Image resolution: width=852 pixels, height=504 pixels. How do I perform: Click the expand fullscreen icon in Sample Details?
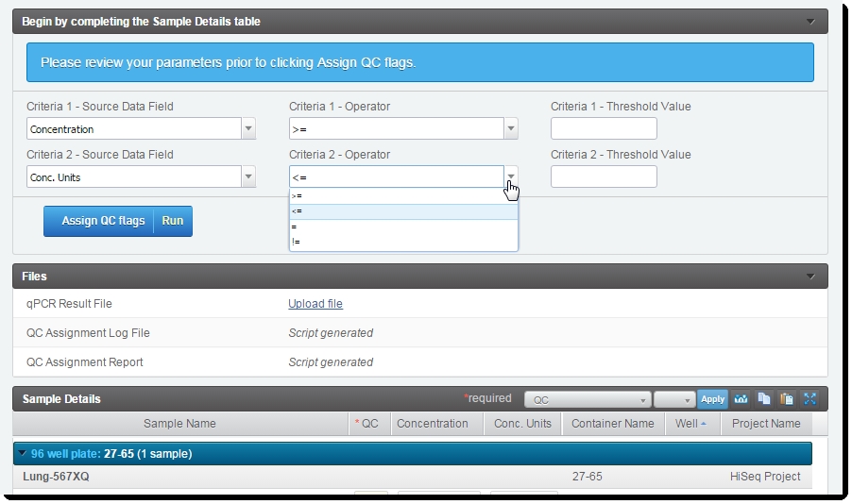point(809,399)
